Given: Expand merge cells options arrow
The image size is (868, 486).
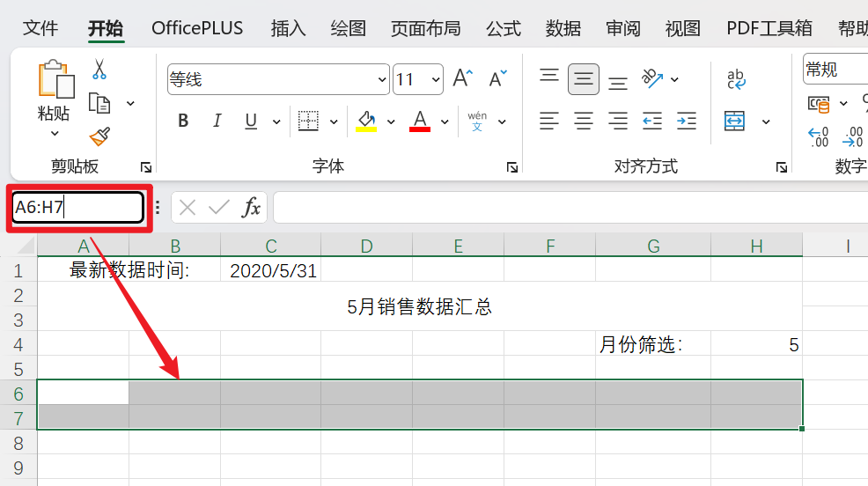Looking at the screenshot, I should tap(766, 121).
